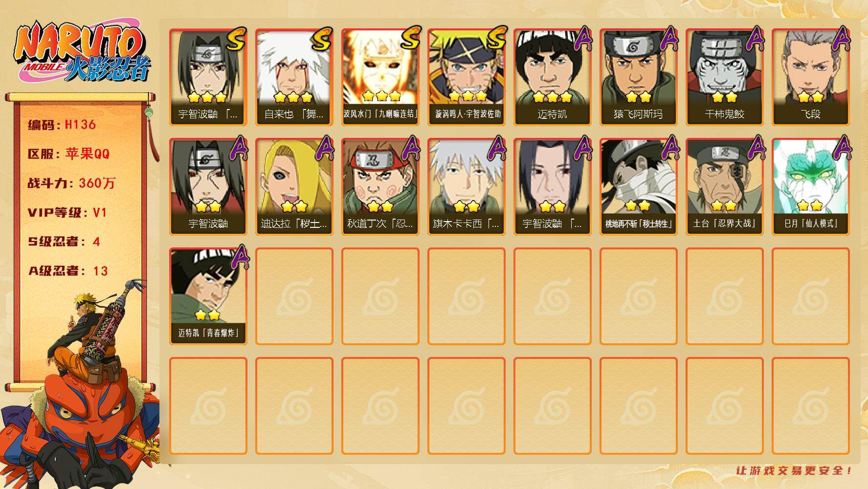This screenshot has width=868, height=489.
Task: Open the 漩涡鸣人·宇智波佐助 card
Action: click(x=466, y=77)
